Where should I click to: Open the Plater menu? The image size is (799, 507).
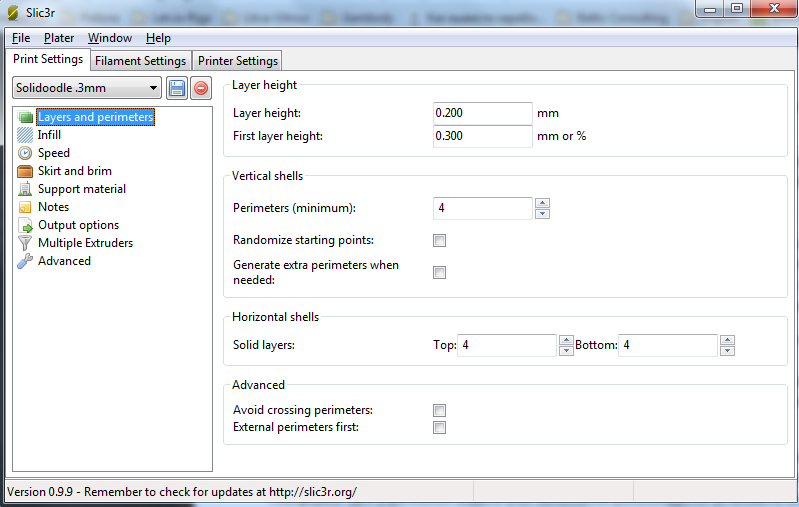[59, 38]
